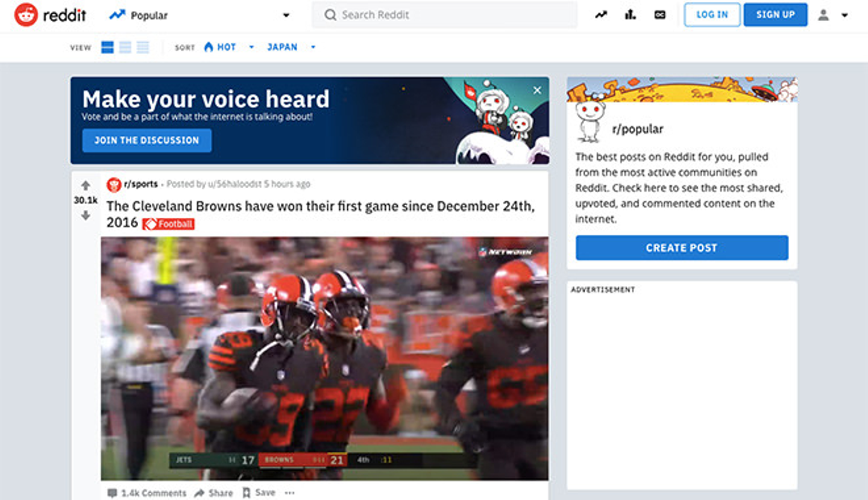This screenshot has height=500, width=868.
Task: Click the Share arrow icon
Action: (199, 493)
